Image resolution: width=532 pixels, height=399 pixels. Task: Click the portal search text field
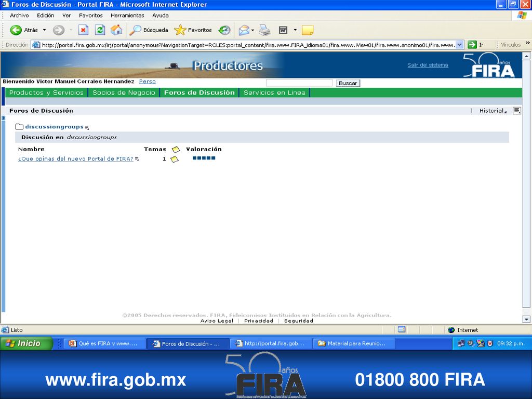tap(299, 83)
